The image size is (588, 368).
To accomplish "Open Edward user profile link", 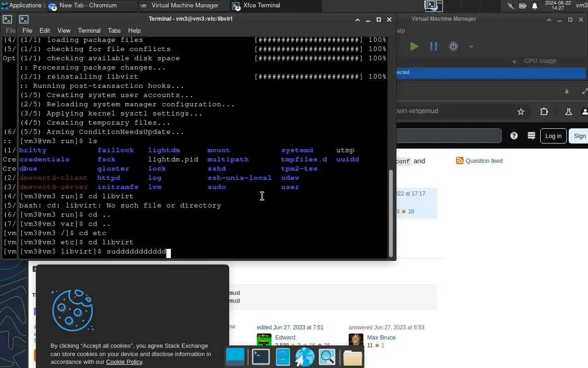I will pos(285,337).
